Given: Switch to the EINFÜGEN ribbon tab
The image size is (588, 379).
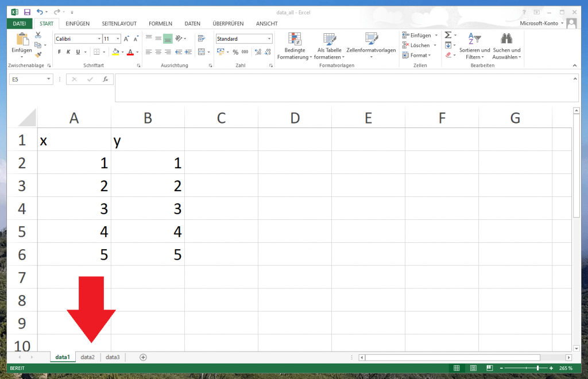Looking at the screenshot, I should click(x=77, y=24).
